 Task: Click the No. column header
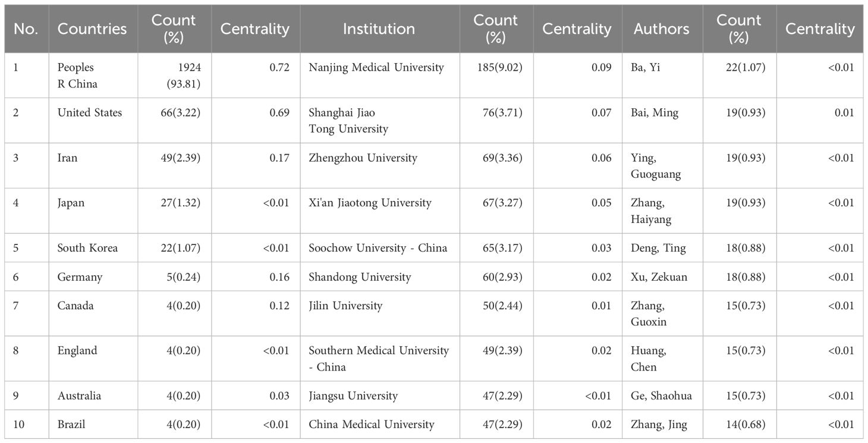pyautogui.click(x=26, y=29)
